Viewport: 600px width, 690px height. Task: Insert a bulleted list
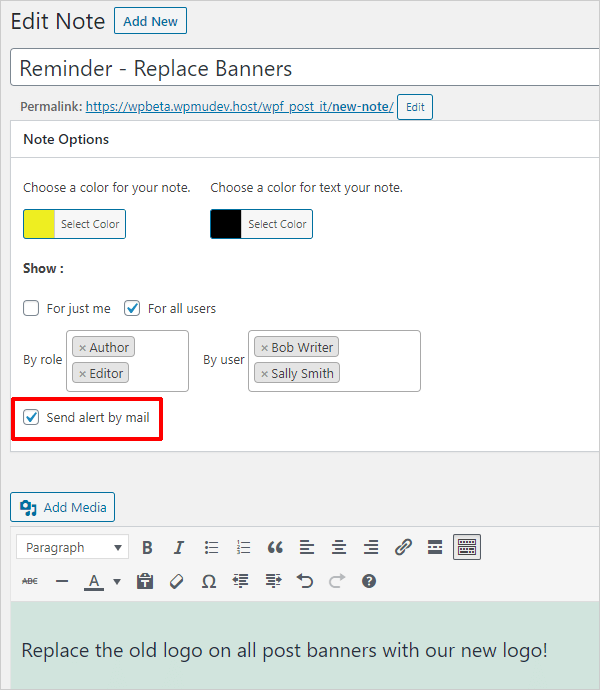pyautogui.click(x=211, y=547)
